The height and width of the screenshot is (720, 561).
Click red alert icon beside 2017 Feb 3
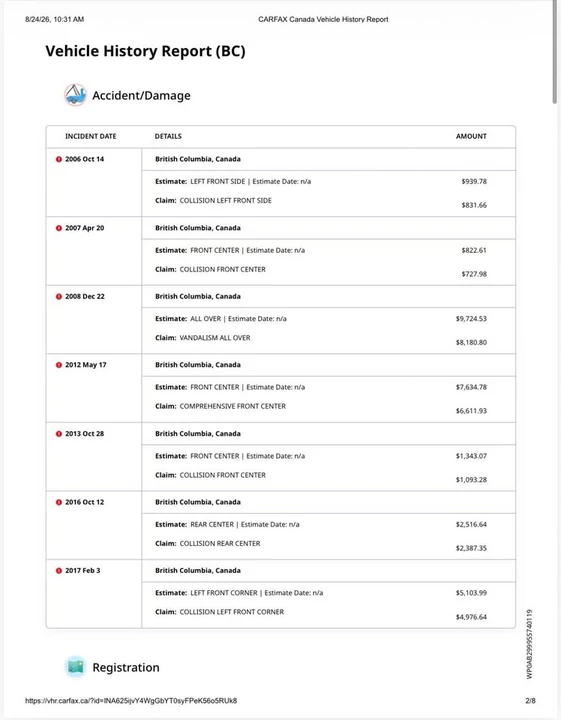pyautogui.click(x=59, y=571)
